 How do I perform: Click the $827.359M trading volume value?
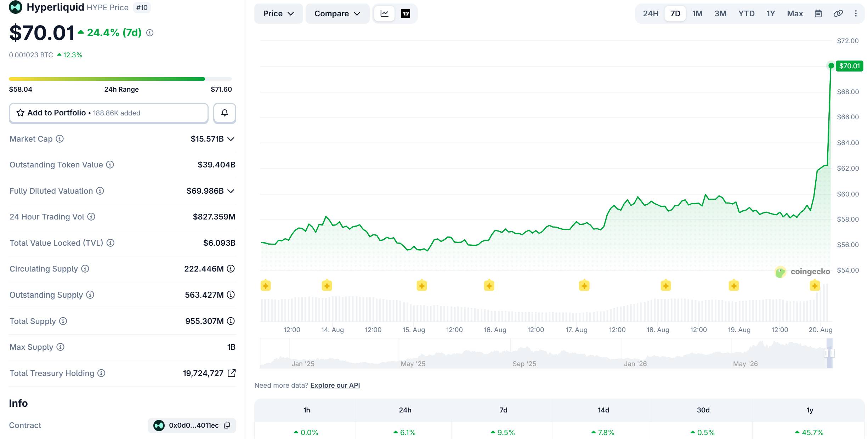pos(214,217)
